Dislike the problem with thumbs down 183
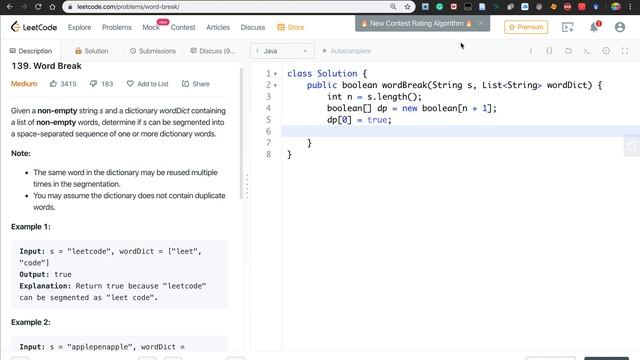Viewport: 640px width, 360px height. point(101,84)
